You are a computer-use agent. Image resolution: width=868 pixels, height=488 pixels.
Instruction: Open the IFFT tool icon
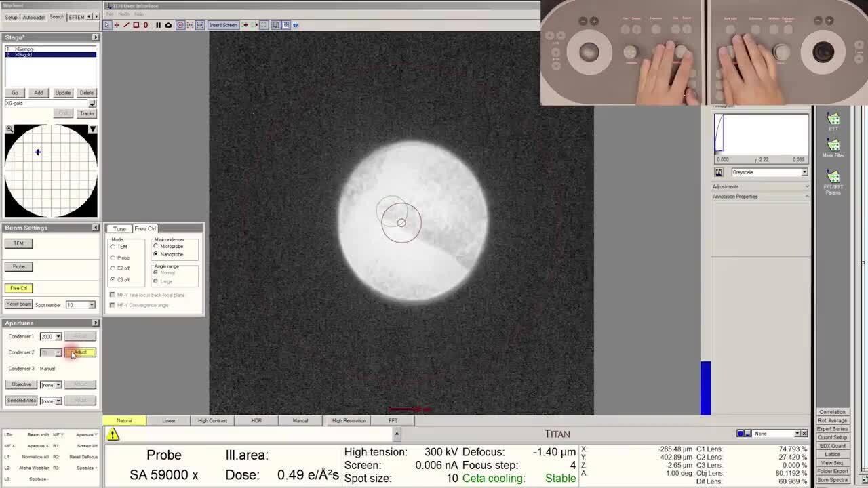pos(833,121)
